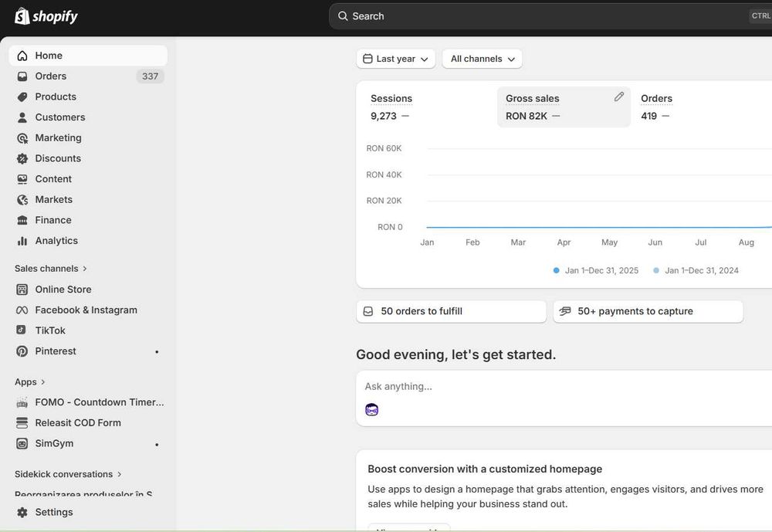Click the Pinterest channel icon
Viewport: 772px width, 532px height.
22,351
